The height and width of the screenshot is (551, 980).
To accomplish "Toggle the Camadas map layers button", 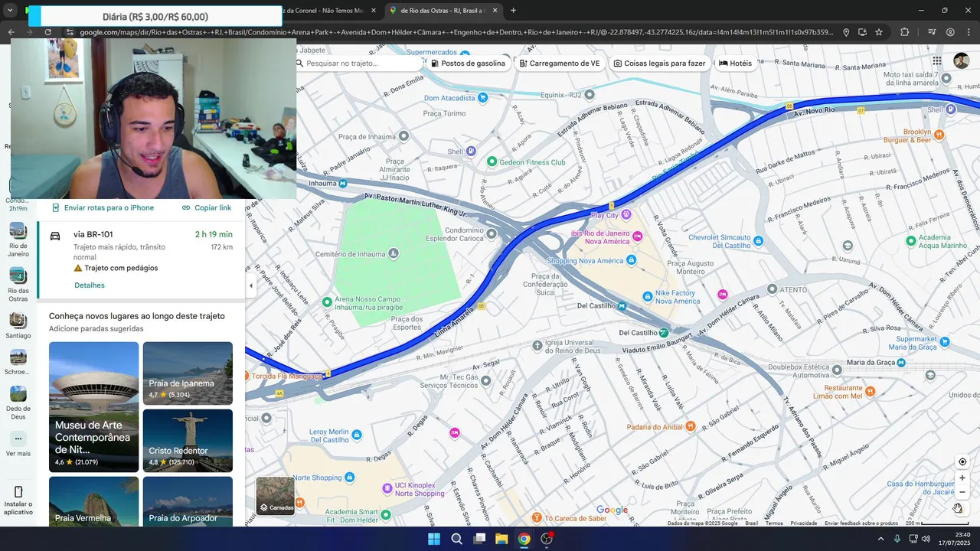I will click(x=276, y=496).
